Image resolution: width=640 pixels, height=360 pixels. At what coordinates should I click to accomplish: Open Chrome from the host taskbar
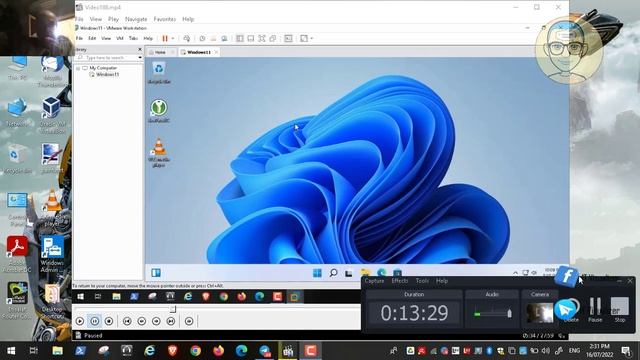coord(196,351)
